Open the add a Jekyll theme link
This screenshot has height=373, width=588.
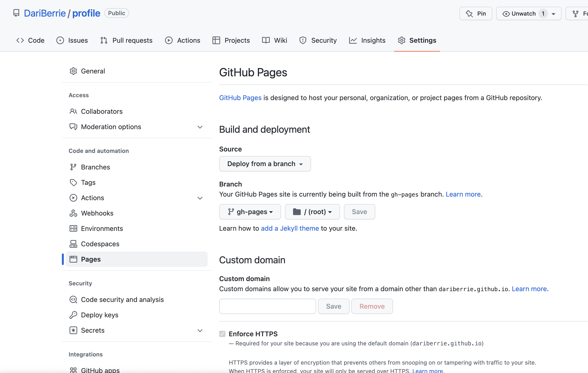pyautogui.click(x=290, y=228)
